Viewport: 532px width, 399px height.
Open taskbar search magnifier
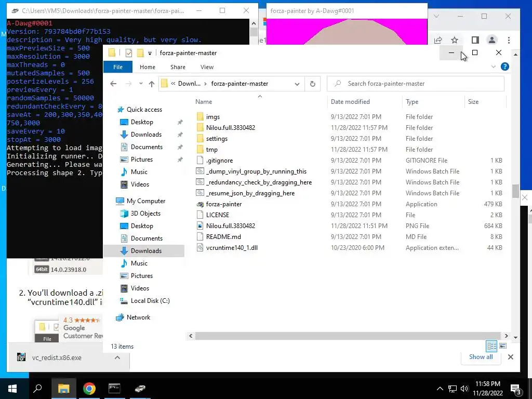[x=37, y=389]
